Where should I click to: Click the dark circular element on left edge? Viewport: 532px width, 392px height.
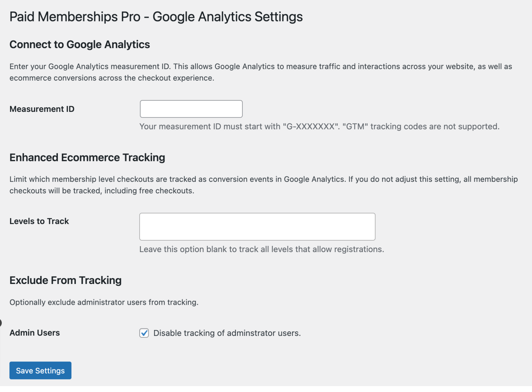coord(1,322)
